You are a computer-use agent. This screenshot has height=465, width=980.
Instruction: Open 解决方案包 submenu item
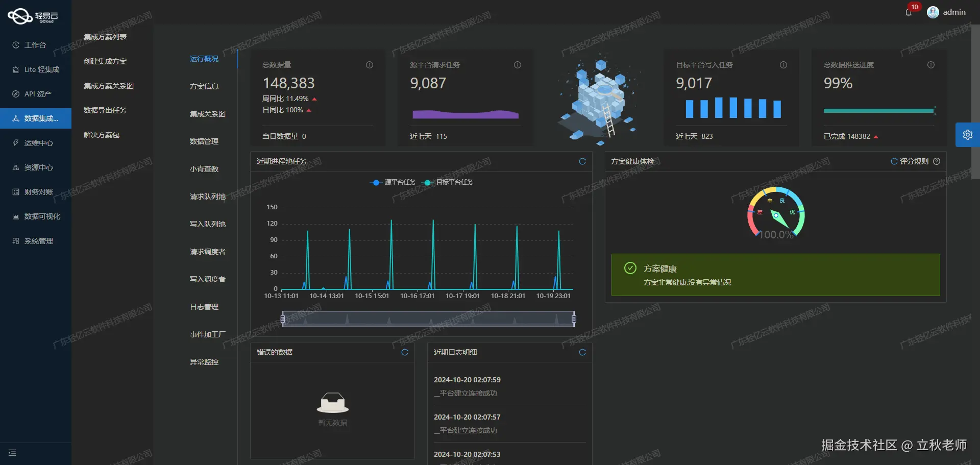click(102, 135)
